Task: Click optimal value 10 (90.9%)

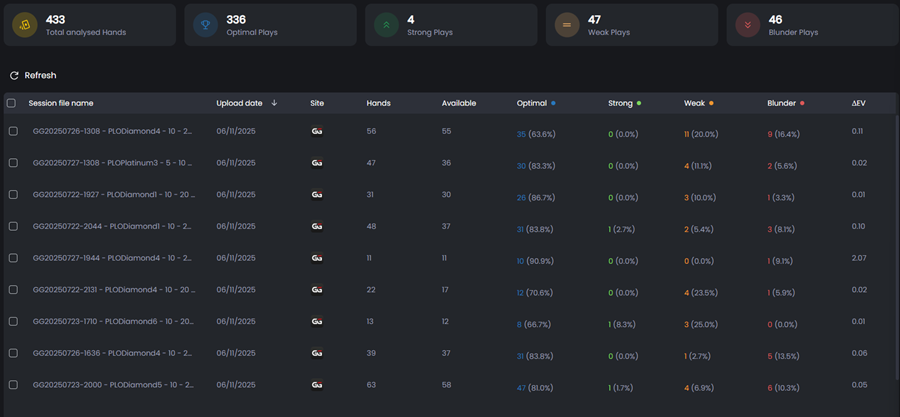Action: 536,261
